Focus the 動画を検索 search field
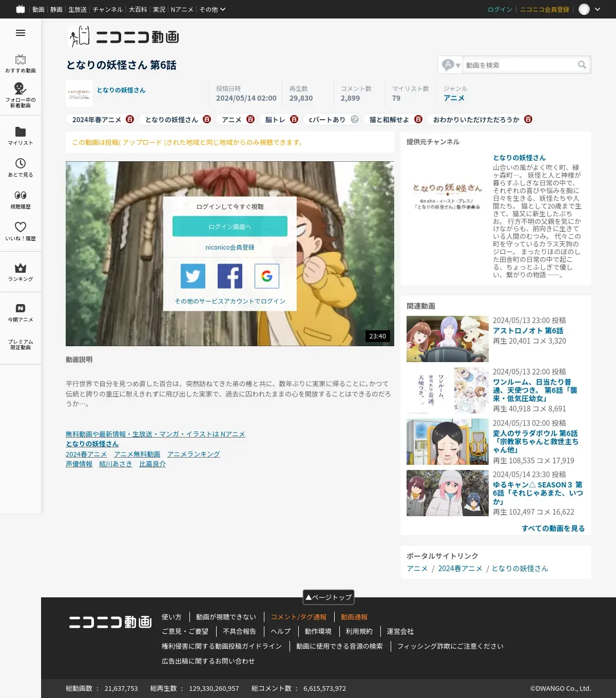 [x=518, y=65]
